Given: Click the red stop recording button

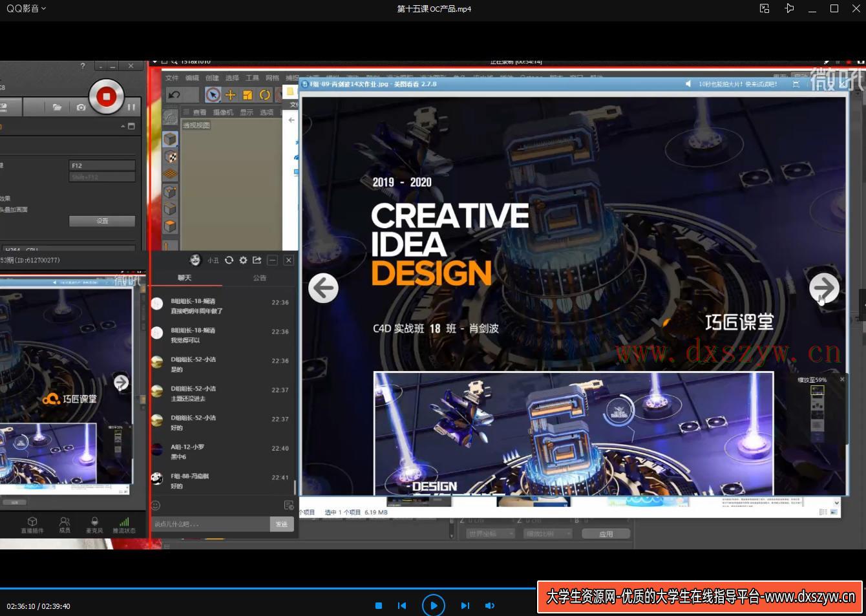Looking at the screenshot, I should tap(106, 97).
